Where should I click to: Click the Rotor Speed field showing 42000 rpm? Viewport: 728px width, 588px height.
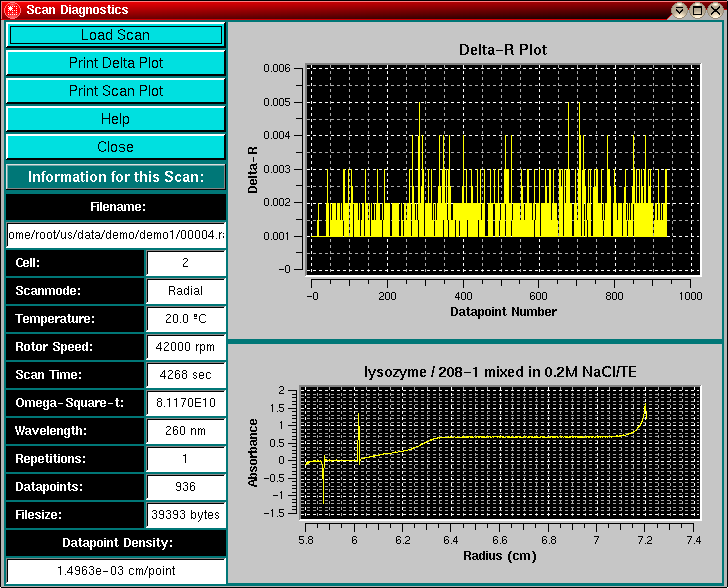(x=185, y=347)
